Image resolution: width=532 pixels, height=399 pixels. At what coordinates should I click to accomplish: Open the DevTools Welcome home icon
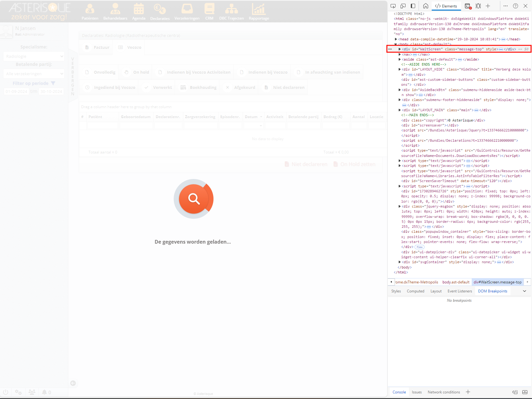pyautogui.click(x=426, y=6)
